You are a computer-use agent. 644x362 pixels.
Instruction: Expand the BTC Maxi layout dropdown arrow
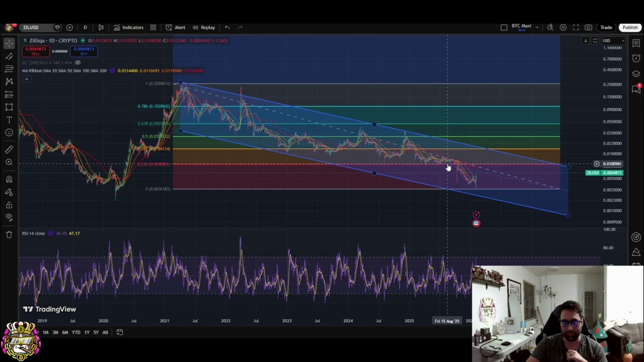click(537, 27)
